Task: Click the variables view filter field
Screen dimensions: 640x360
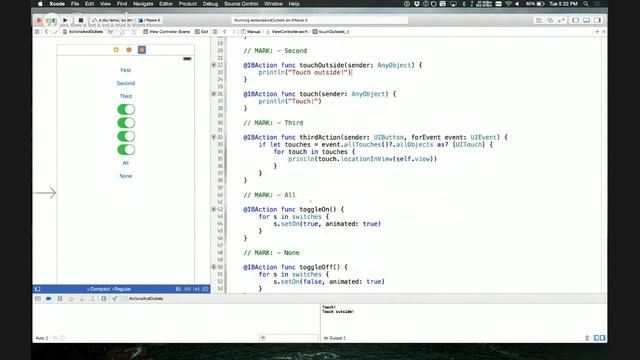Action: 289,338
